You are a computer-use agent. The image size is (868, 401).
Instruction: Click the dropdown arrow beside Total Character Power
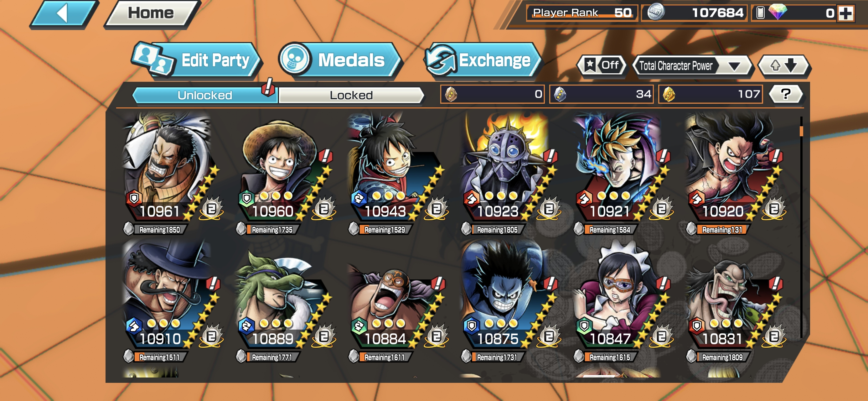734,66
